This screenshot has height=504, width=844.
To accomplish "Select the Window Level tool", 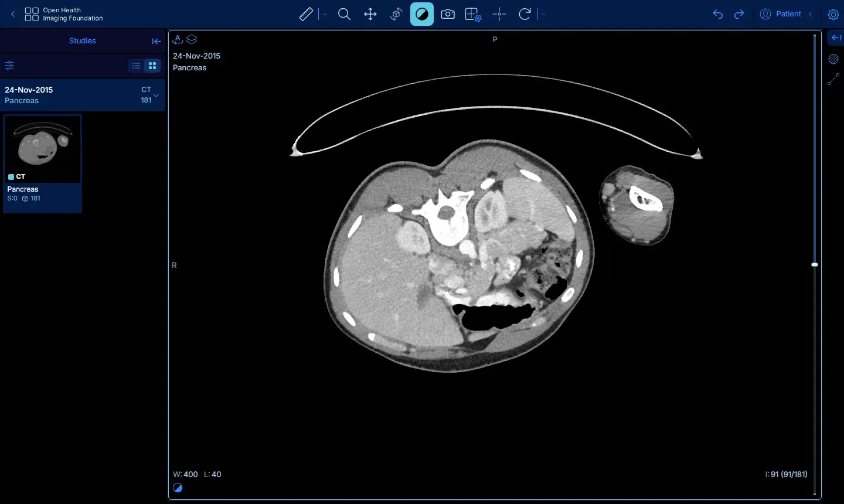I will click(422, 14).
